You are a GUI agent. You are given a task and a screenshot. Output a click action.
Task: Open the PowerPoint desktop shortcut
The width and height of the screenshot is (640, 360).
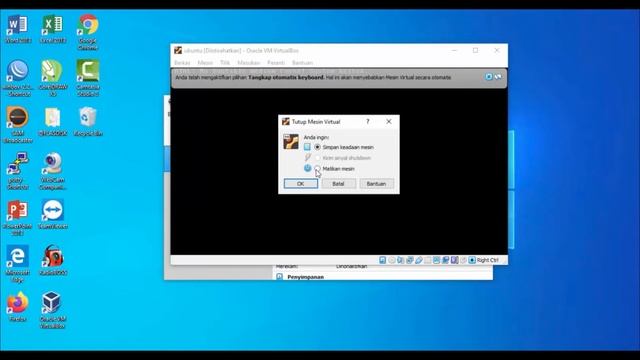[x=18, y=218]
